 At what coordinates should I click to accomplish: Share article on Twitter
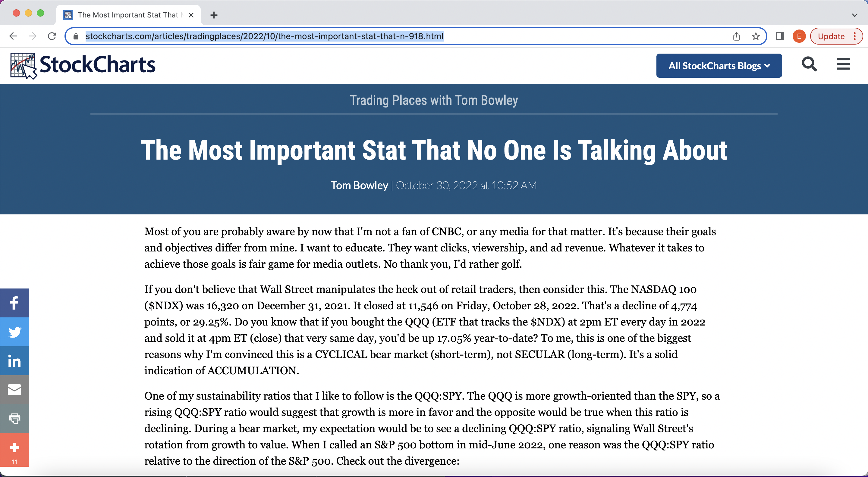click(x=14, y=332)
